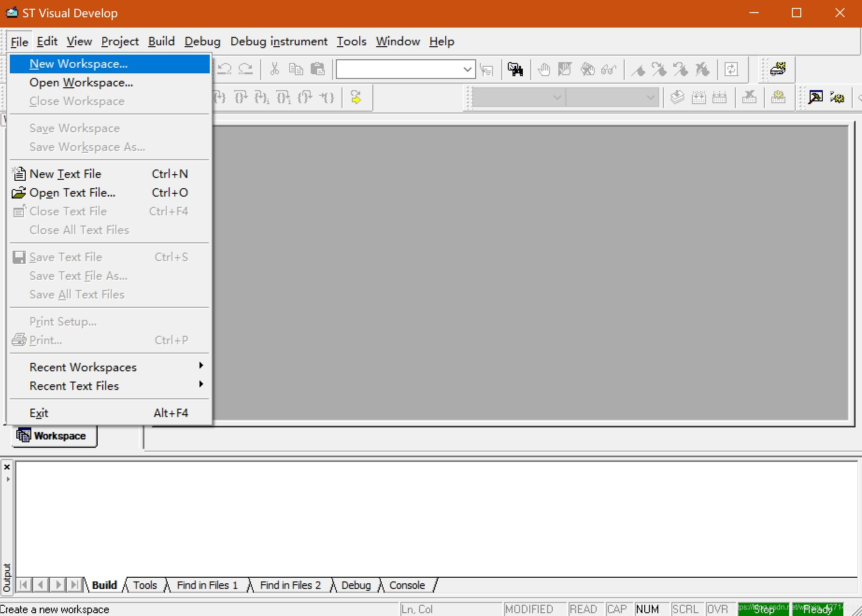Click the Find in Files binoculars icon

tap(515, 70)
